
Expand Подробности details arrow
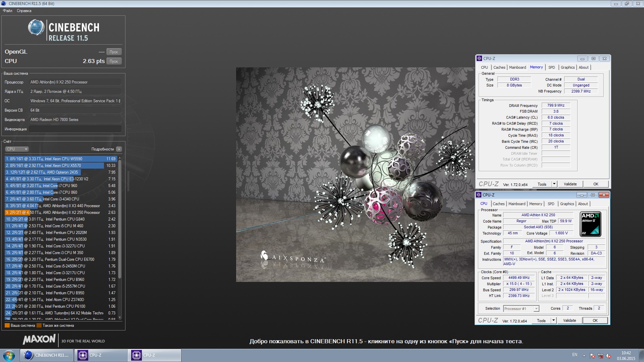119,149
